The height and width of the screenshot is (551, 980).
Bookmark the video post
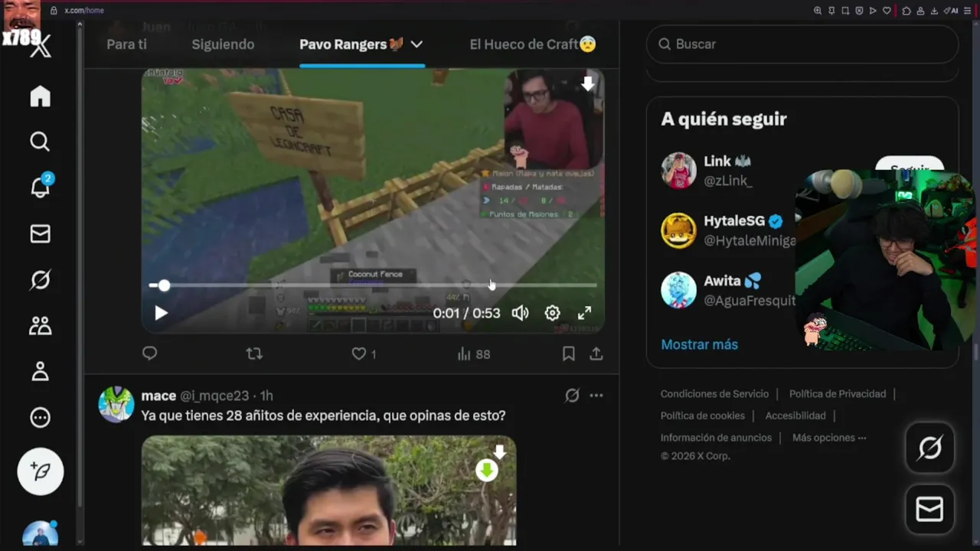568,354
